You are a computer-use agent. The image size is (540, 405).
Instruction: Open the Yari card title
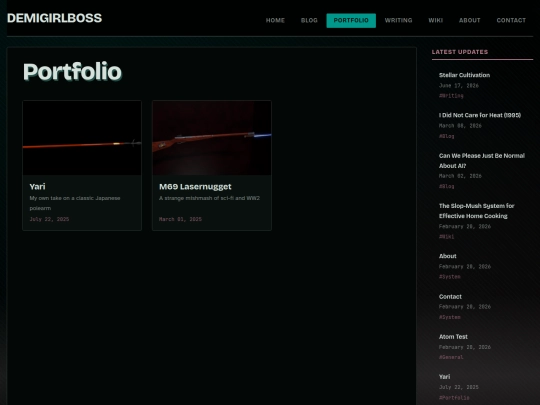(37, 187)
